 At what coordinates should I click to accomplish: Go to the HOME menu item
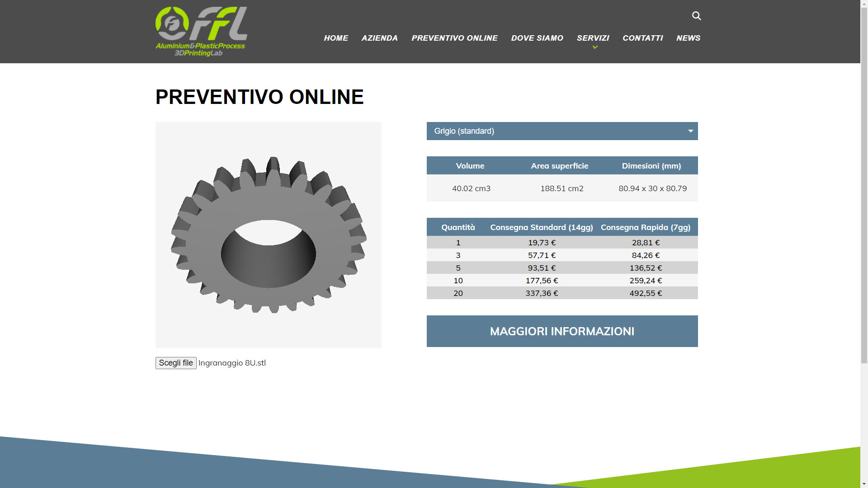[x=336, y=38]
